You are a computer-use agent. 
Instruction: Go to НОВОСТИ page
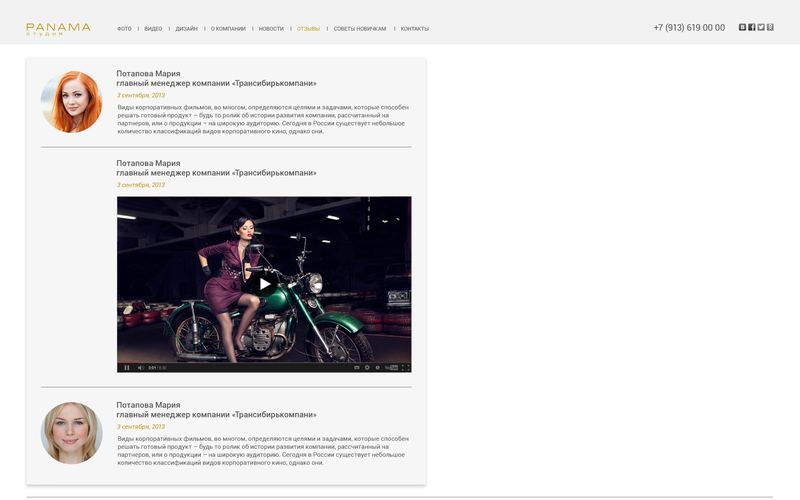(271, 29)
